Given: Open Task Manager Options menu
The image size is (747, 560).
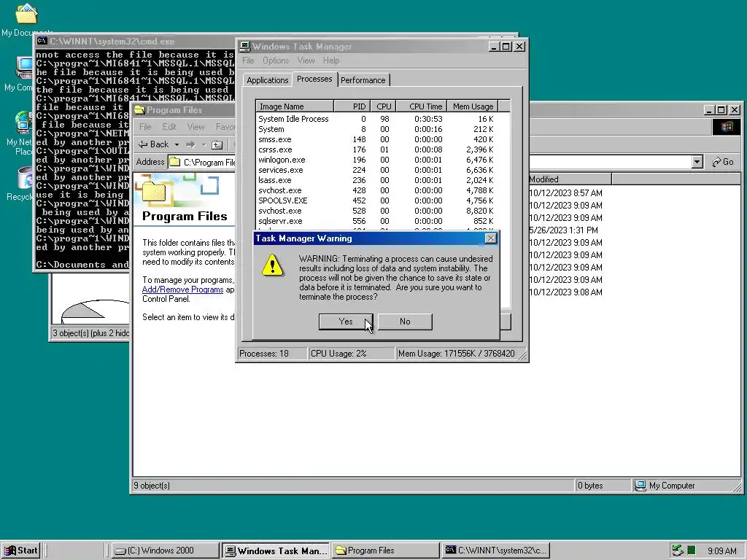Looking at the screenshot, I should pos(276,61).
